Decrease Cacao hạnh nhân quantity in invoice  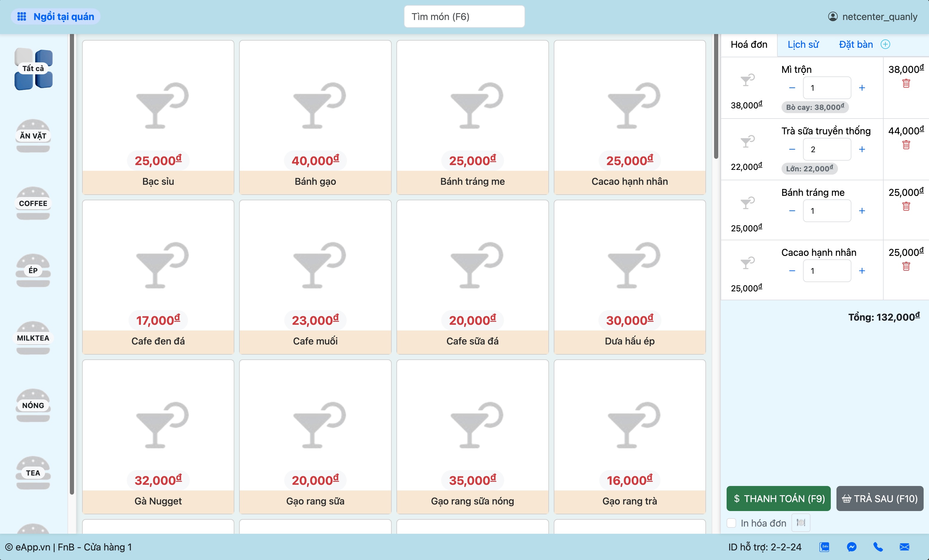tap(792, 271)
